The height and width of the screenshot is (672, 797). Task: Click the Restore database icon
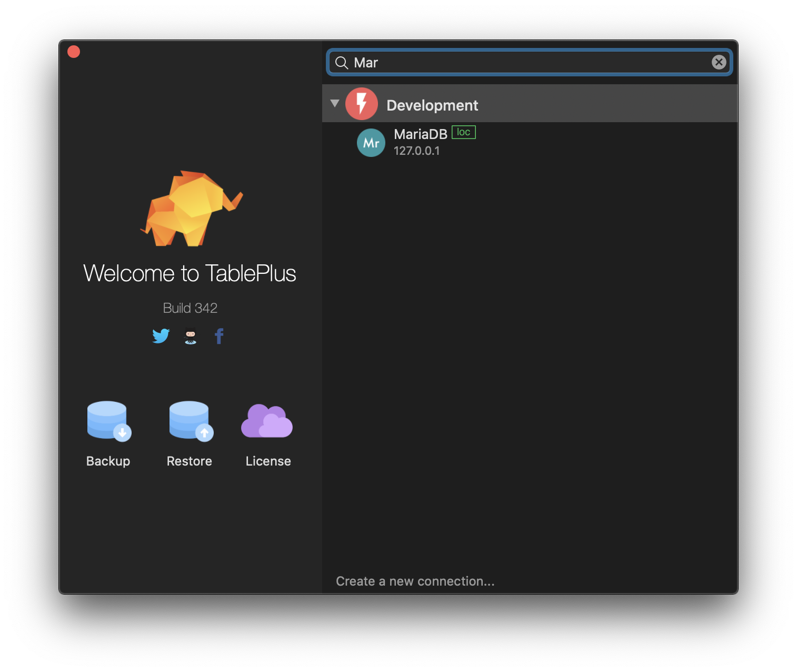tap(191, 421)
